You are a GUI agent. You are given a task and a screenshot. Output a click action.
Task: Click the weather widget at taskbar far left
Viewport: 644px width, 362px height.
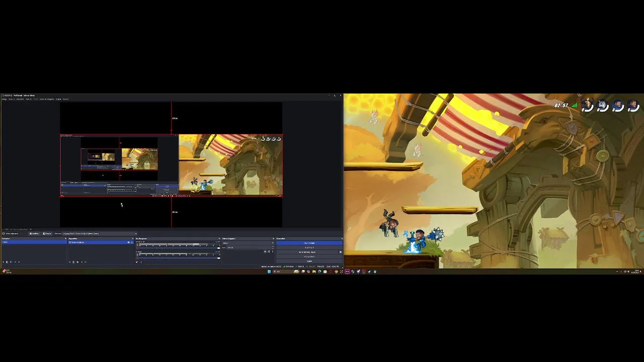pos(6,271)
